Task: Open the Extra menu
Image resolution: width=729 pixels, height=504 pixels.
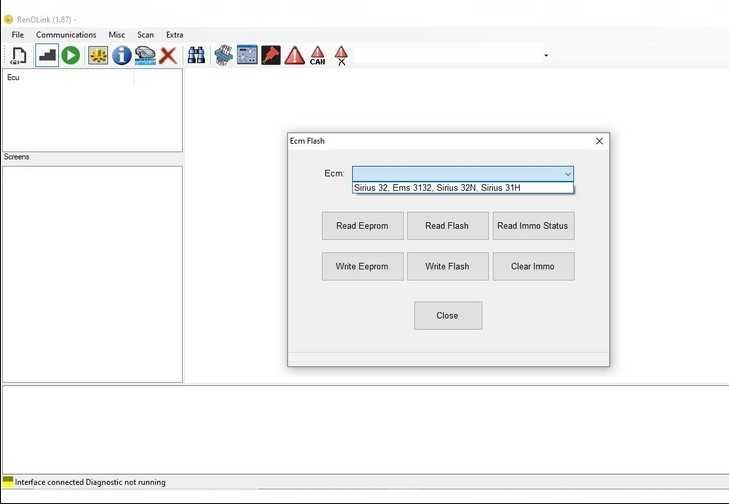Action: (175, 35)
